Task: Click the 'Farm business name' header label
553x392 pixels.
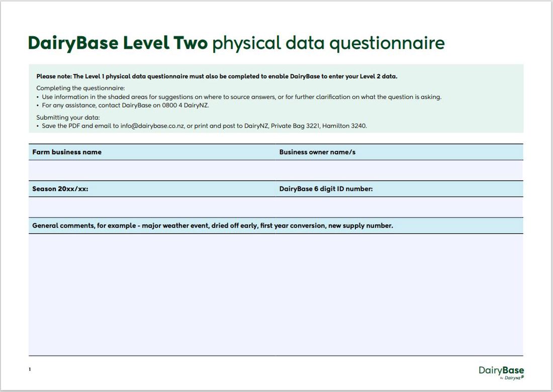Action: pyautogui.click(x=67, y=152)
